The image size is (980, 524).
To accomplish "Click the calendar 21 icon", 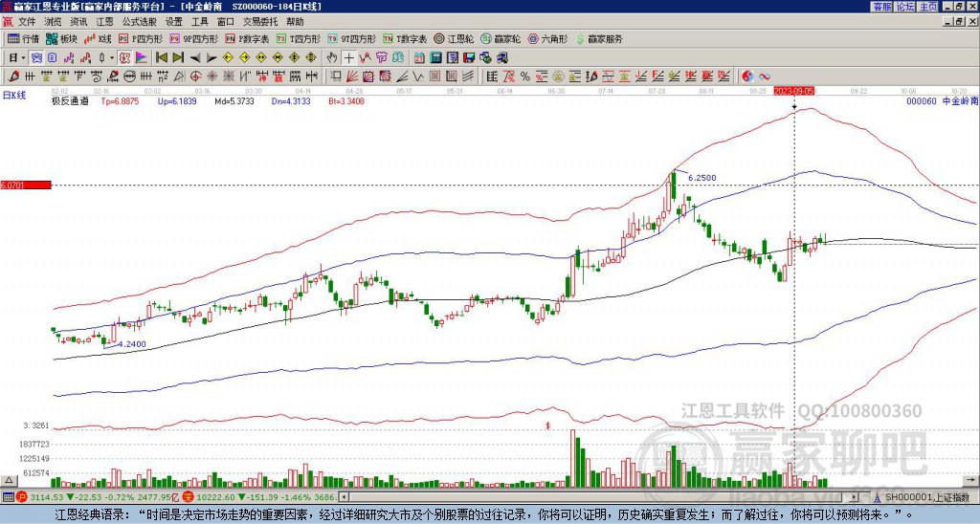I will point(419,58).
